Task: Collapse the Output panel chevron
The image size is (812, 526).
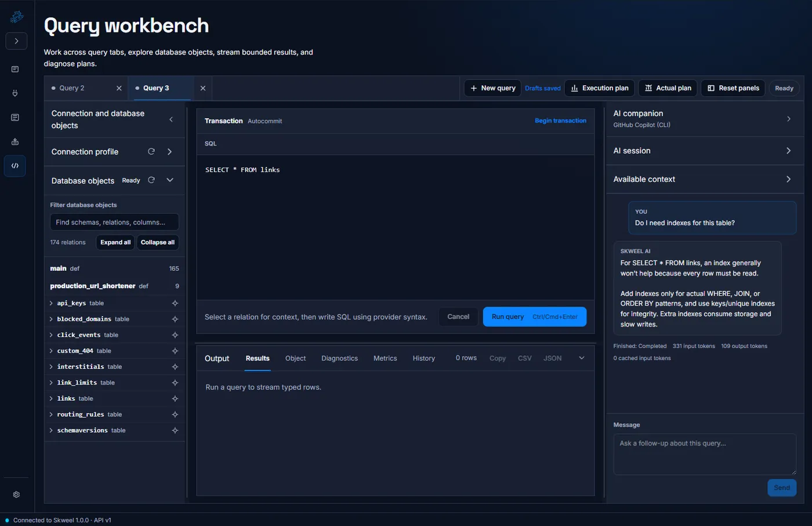Action: (582, 358)
